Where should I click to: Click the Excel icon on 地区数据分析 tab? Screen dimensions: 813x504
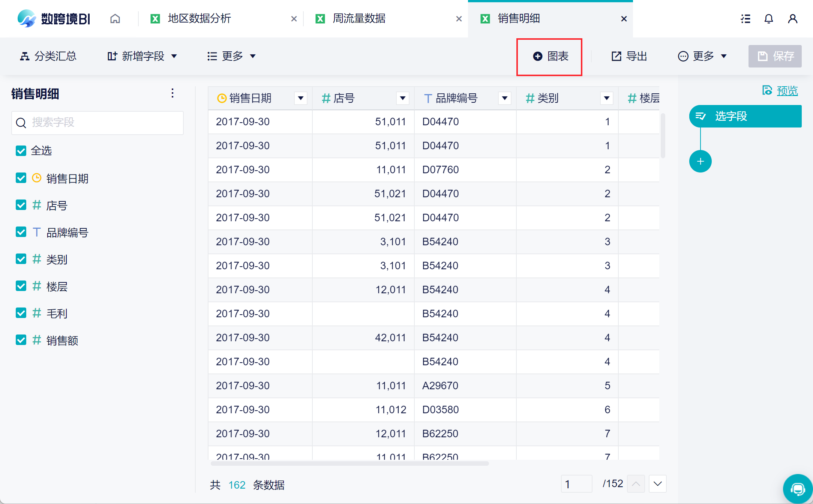(155, 19)
